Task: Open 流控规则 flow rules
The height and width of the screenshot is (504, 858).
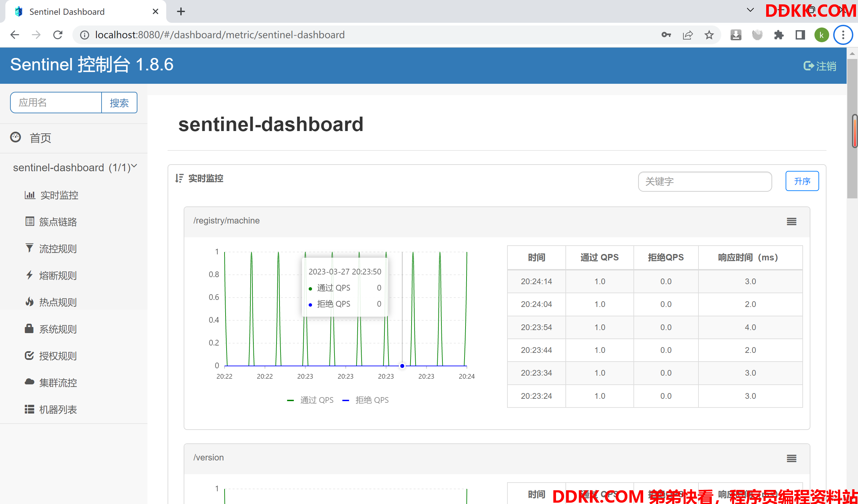Action: click(58, 249)
